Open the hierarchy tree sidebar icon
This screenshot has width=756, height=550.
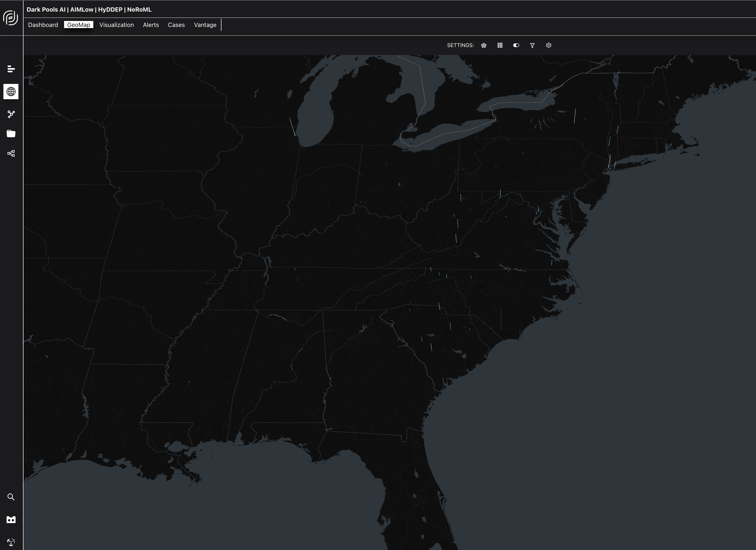click(11, 153)
